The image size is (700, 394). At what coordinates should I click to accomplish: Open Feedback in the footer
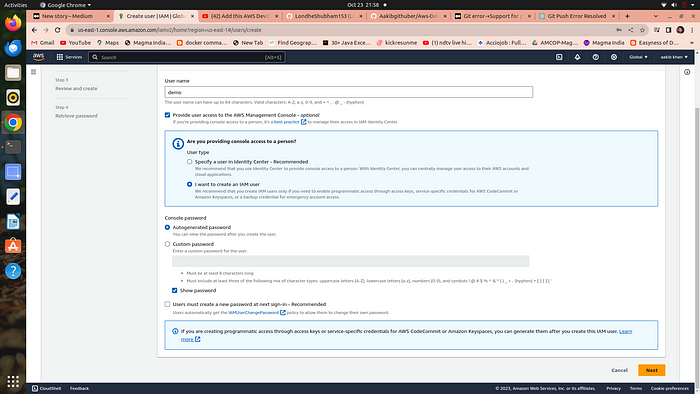[79, 389]
